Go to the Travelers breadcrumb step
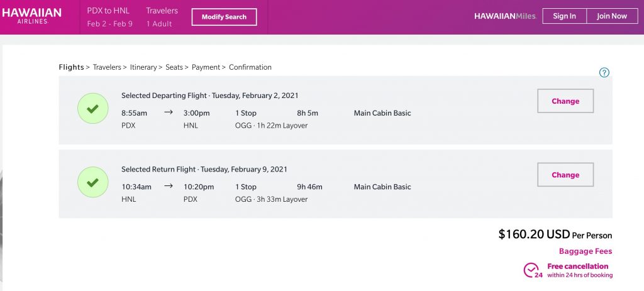Screen dimensions: 644x291 click(107, 67)
